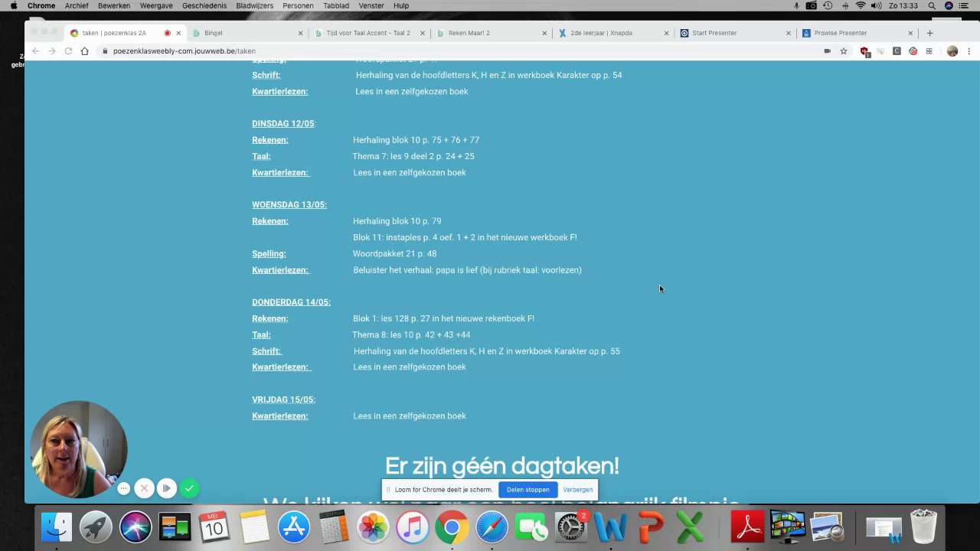The height and width of the screenshot is (551, 980).
Task: Open the camera icon in address bar
Action: click(827, 51)
